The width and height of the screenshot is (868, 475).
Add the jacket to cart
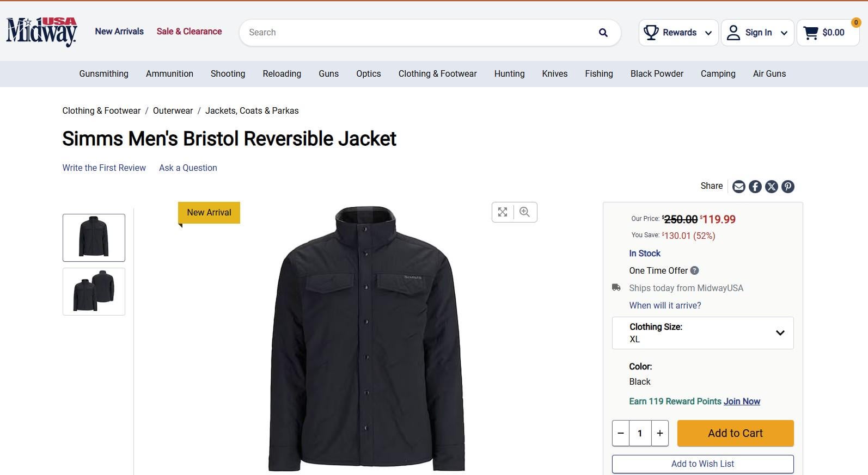[x=735, y=433]
